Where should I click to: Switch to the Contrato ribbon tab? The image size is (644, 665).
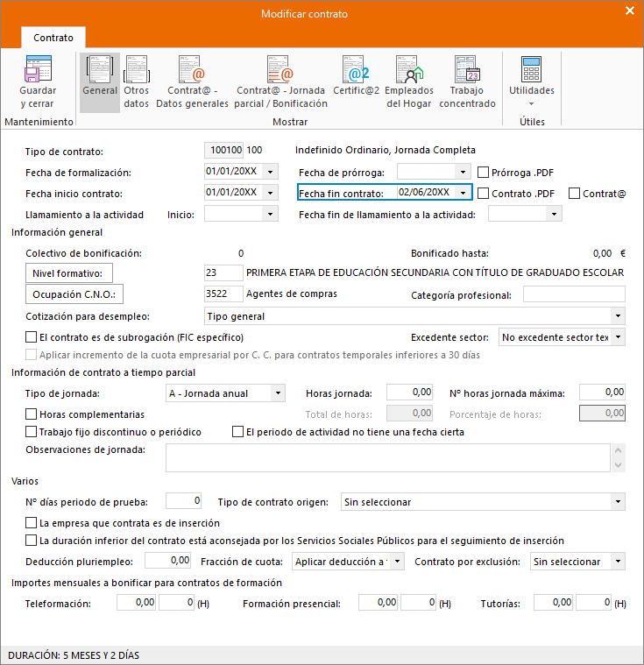click(x=53, y=38)
